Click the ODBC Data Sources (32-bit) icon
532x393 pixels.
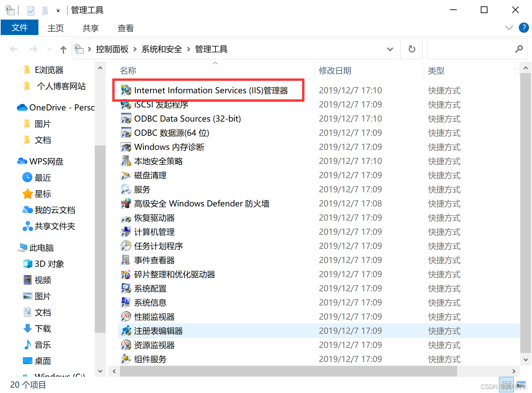[x=126, y=119]
